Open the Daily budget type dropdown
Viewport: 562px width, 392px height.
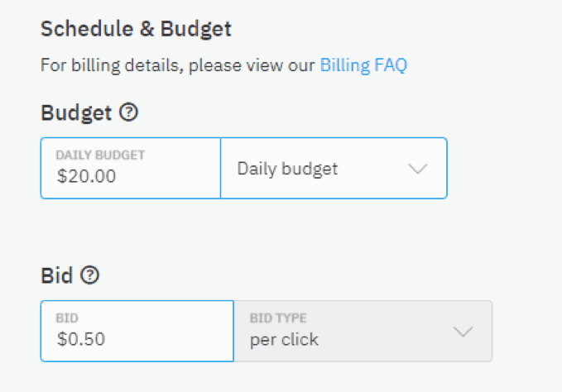click(334, 168)
